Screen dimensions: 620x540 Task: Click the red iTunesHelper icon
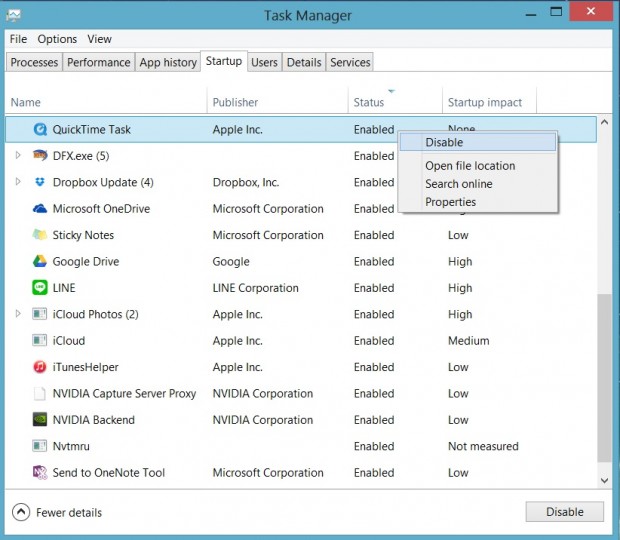pos(40,367)
